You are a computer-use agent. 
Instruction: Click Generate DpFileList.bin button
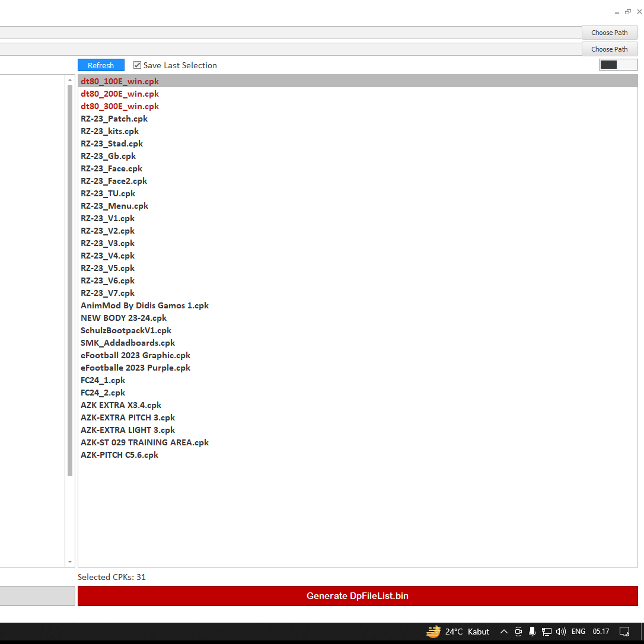[x=358, y=595]
